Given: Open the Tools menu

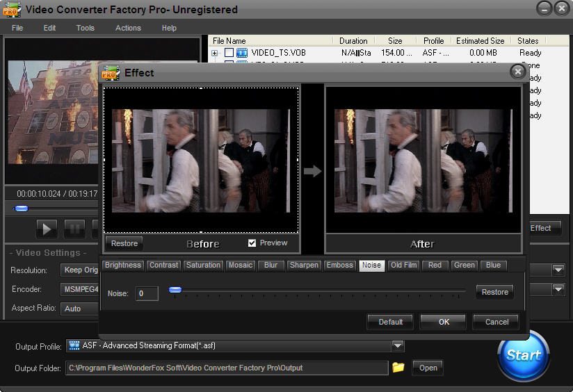Looking at the screenshot, I should (x=85, y=28).
